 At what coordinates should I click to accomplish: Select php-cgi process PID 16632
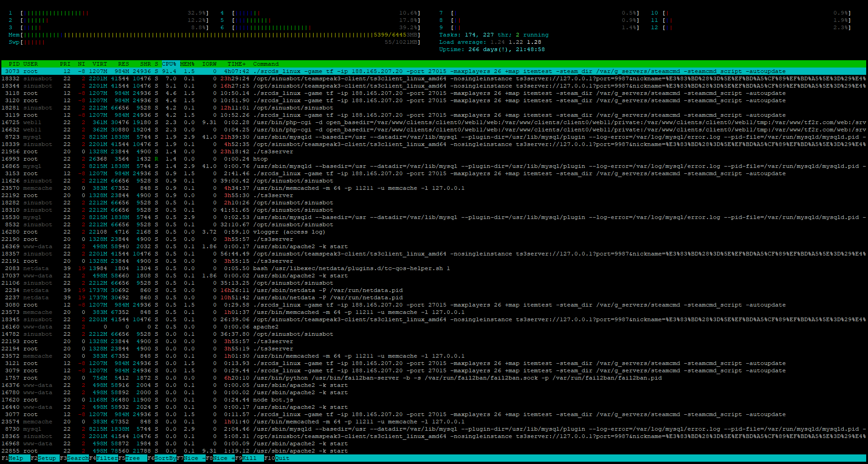click(434, 130)
